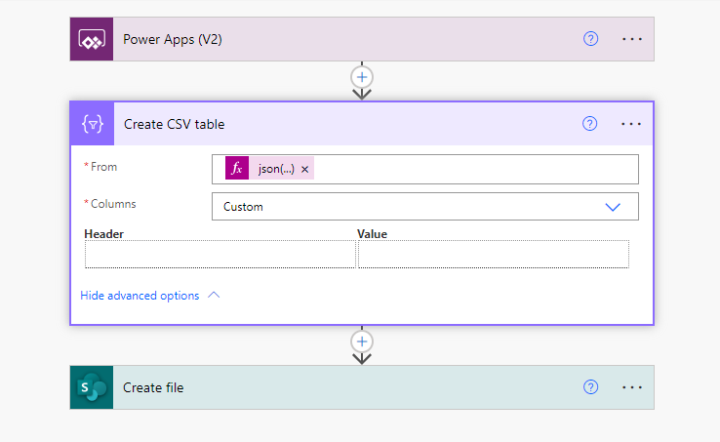The height and width of the screenshot is (442, 720).
Task: Click Hide advanced options link
Action: click(x=140, y=296)
